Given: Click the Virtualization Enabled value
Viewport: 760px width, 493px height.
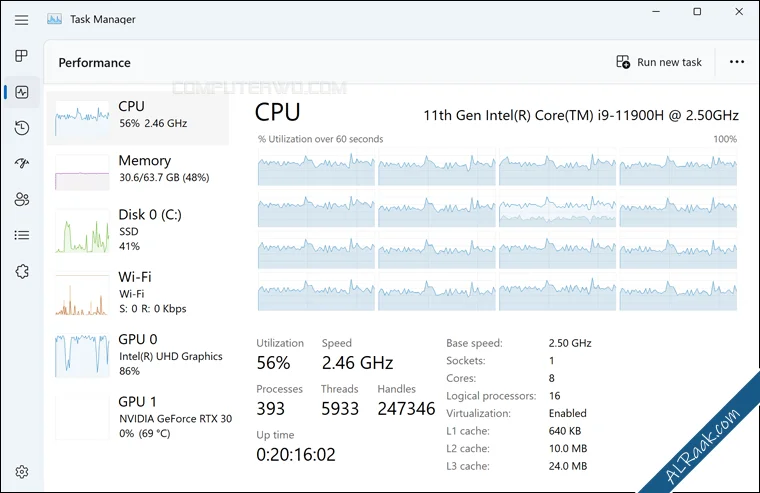Looking at the screenshot, I should click(568, 413).
